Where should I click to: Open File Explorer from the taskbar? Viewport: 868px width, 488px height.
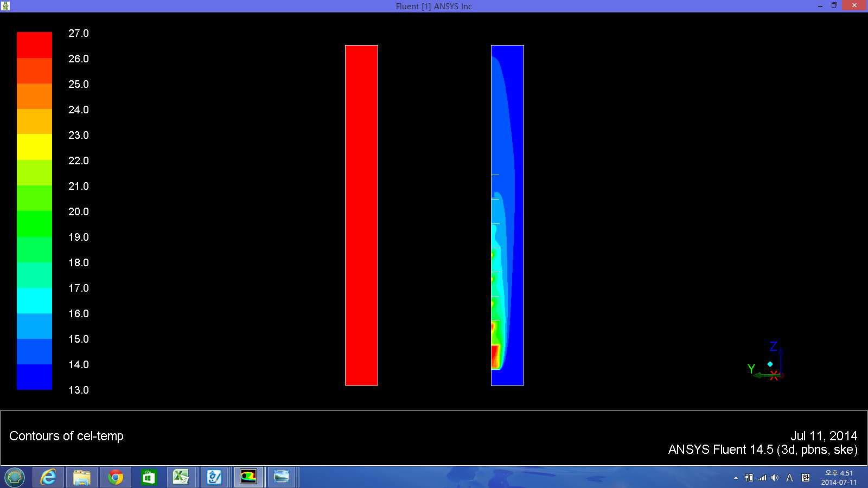click(x=82, y=477)
